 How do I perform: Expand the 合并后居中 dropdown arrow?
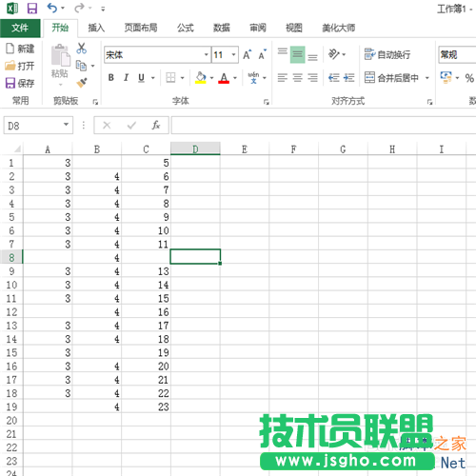pyautogui.click(x=427, y=78)
